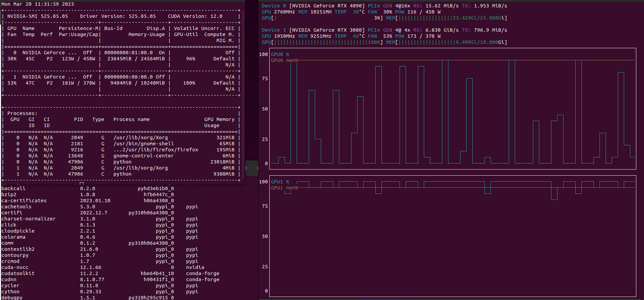Click the gnome-control-center process name
Screen dimensions: 644x300
pos(144,156)
